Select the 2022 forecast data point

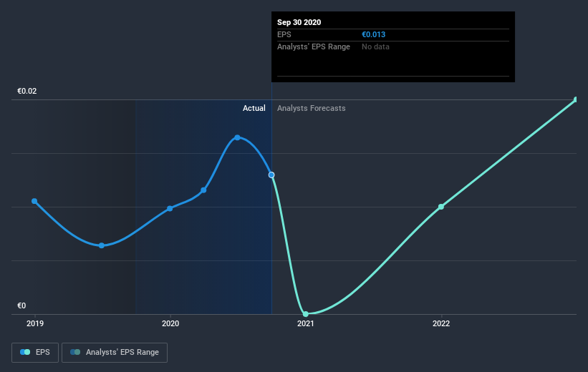coord(441,207)
